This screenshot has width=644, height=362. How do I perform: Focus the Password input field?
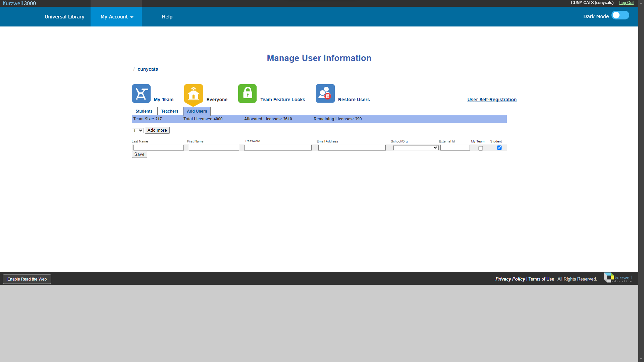point(278,148)
